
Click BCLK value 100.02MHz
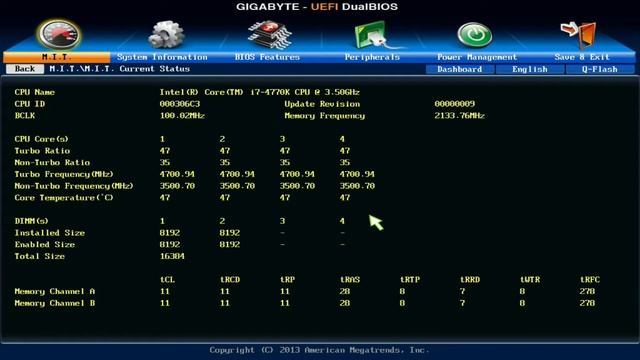click(182, 116)
